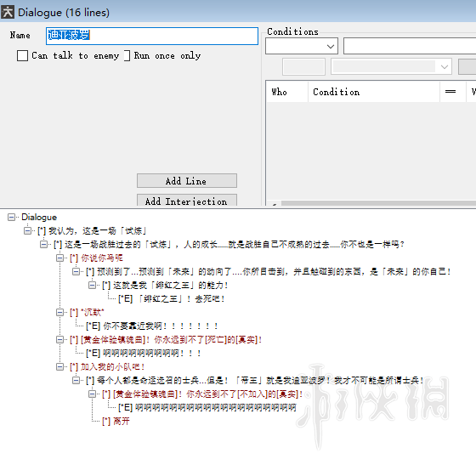Collapse the 这就是我「绯红之王」的能力 node
The width and height of the screenshot is (476, 459).
pos(92,285)
